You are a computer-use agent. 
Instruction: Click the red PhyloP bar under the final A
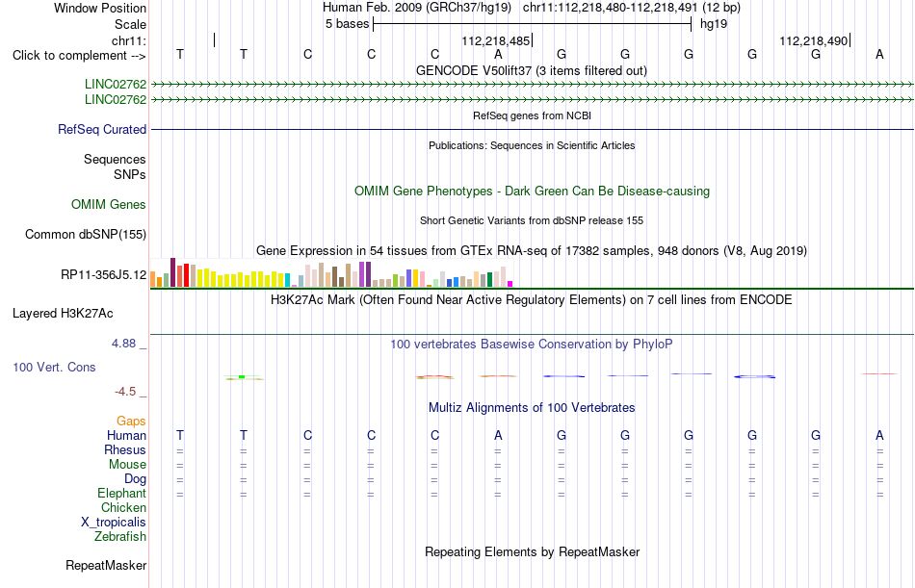click(x=878, y=373)
